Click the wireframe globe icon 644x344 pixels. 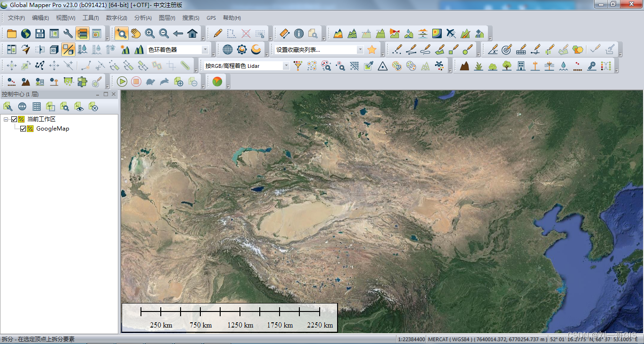pos(228,49)
